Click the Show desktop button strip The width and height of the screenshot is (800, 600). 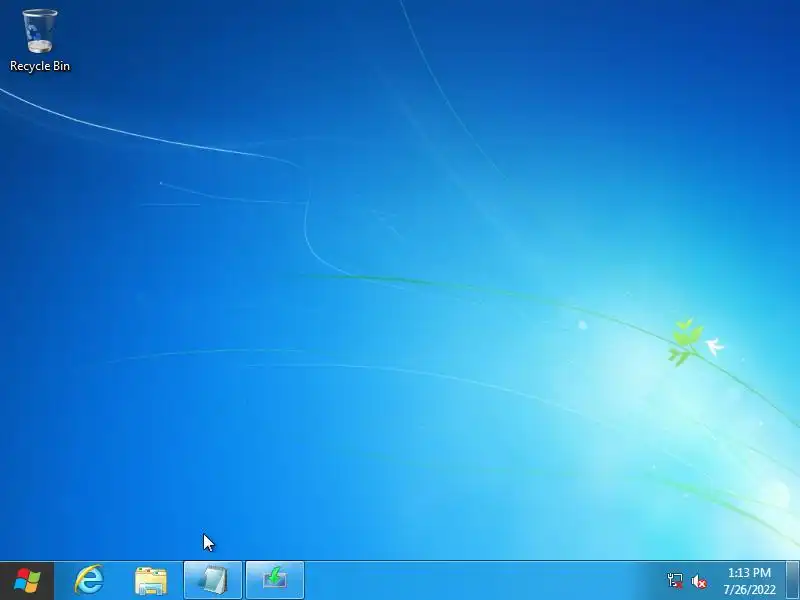pos(793,581)
